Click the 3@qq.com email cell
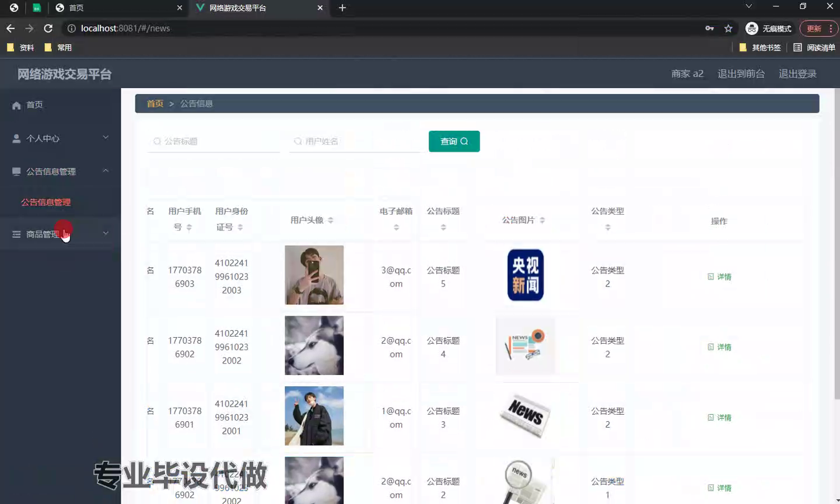Screen dimensions: 840x504 point(396,277)
